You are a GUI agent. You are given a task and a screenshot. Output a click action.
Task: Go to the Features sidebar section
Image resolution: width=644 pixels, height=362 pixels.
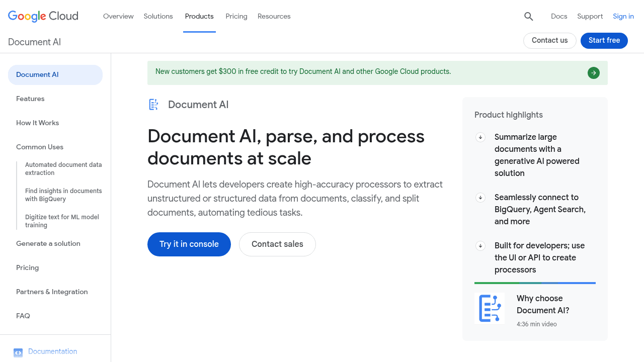tap(30, 99)
